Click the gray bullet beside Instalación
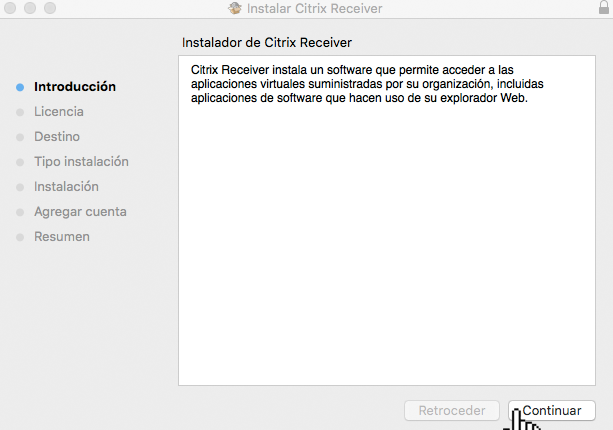Image resolution: width=613 pixels, height=430 pixels. pos(20,187)
